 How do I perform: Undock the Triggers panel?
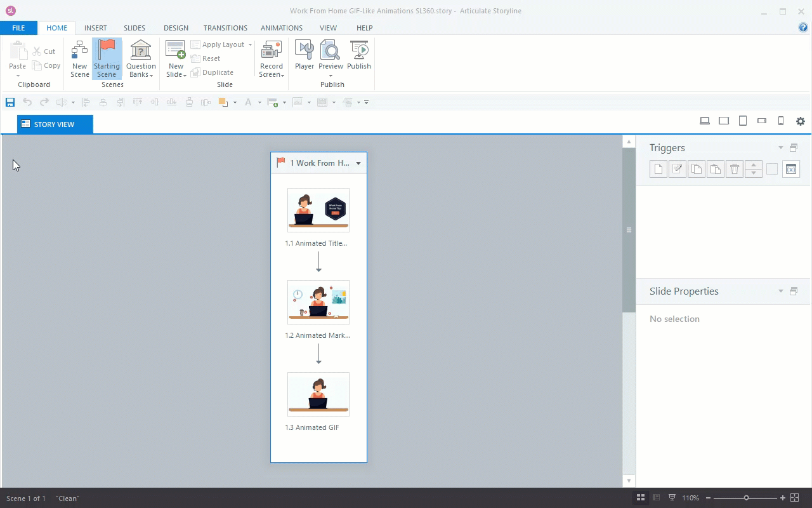coord(794,148)
